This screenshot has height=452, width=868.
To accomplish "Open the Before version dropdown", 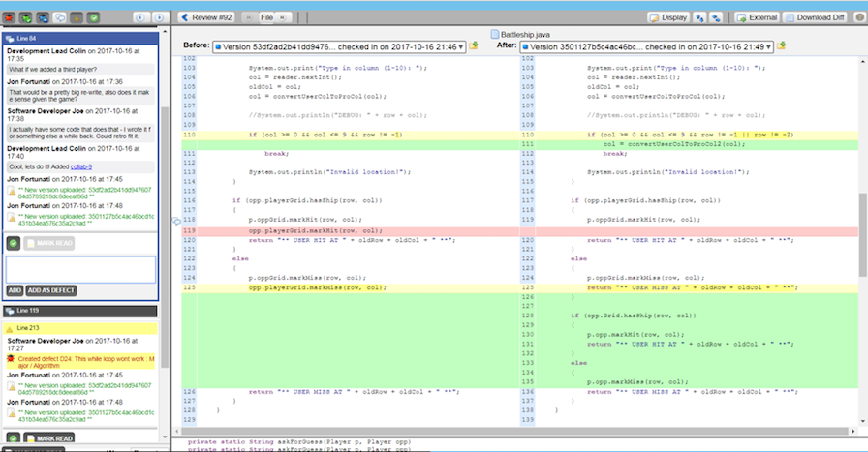I will click(x=339, y=45).
